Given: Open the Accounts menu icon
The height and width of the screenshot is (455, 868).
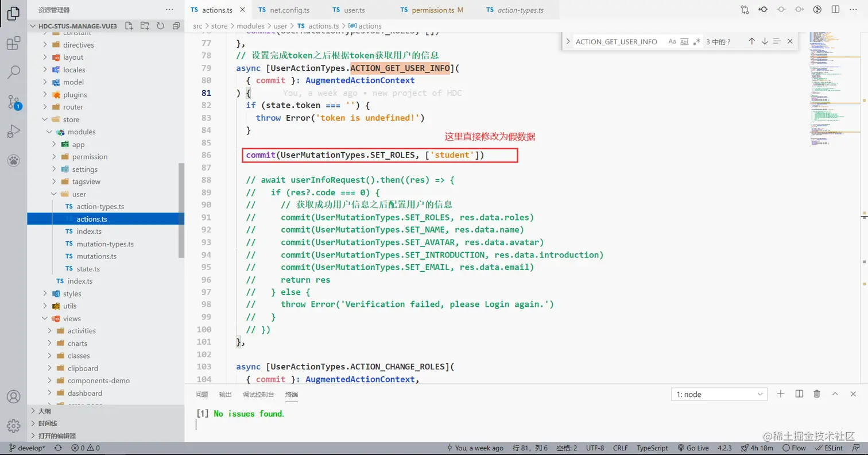Looking at the screenshot, I should pyautogui.click(x=13, y=397).
